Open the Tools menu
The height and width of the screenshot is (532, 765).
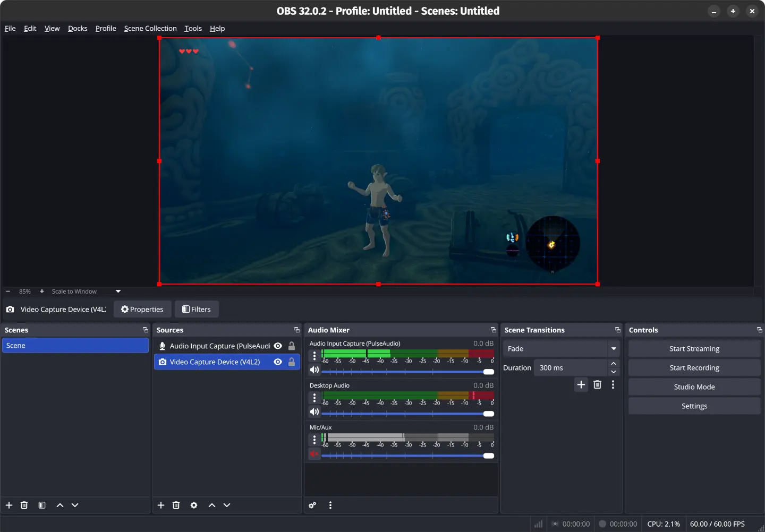pyautogui.click(x=192, y=28)
